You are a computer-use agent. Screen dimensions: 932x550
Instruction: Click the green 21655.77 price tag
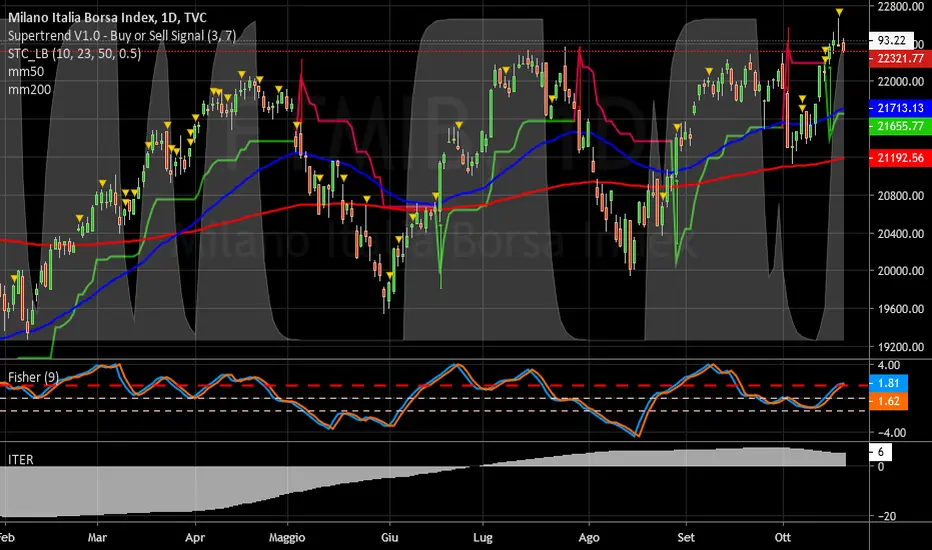[900, 126]
